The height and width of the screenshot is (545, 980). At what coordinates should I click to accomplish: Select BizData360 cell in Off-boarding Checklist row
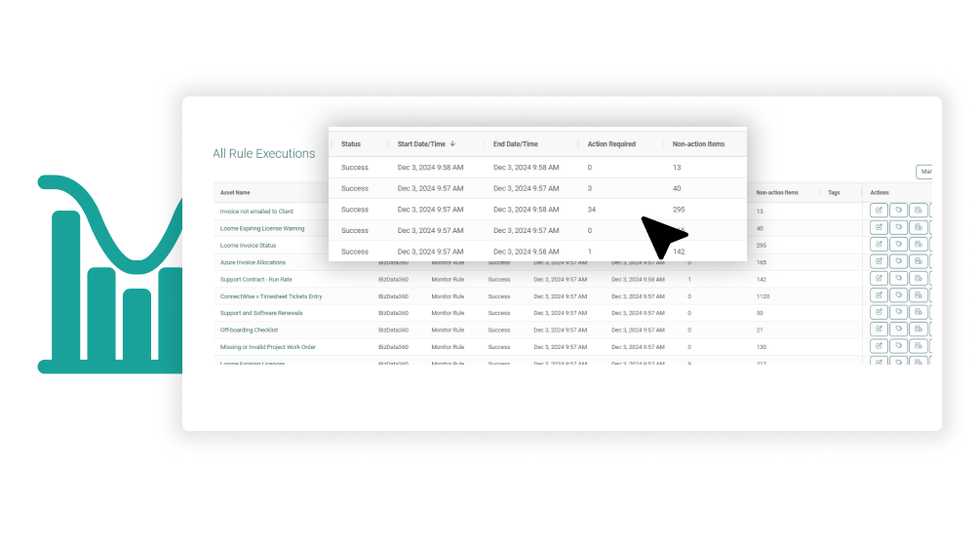pyautogui.click(x=393, y=330)
